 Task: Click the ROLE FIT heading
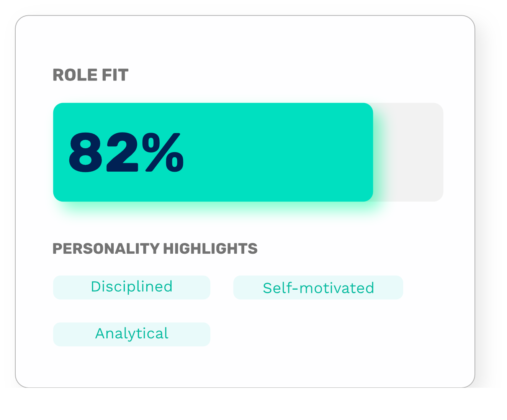click(x=90, y=75)
